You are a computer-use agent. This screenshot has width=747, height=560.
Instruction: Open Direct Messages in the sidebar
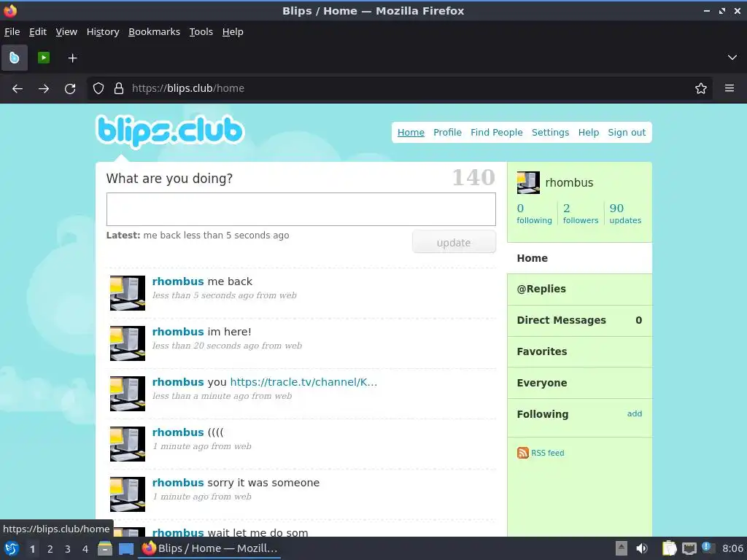579,321
